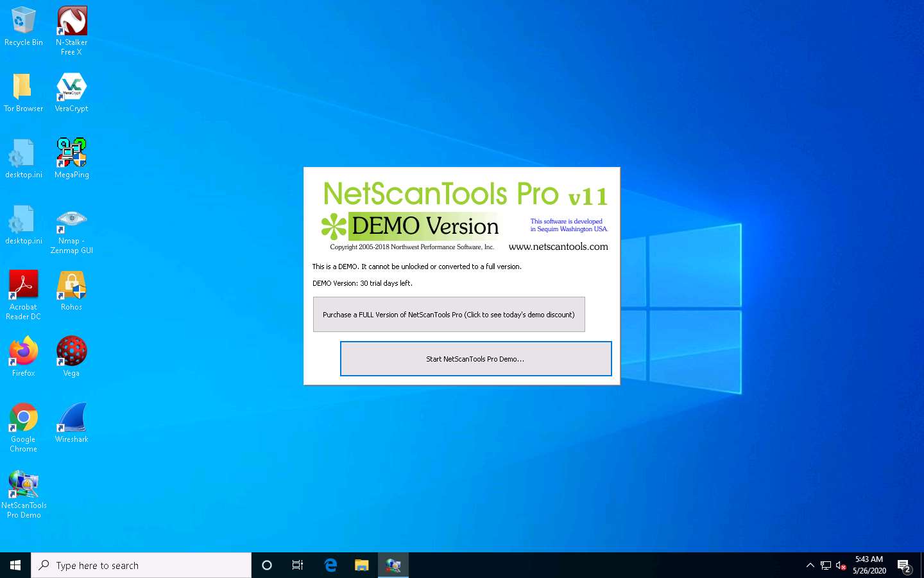Select the desktop.ini file beside MegaPing
The width and height of the screenshot is (924, 578).
pos(24,158)
